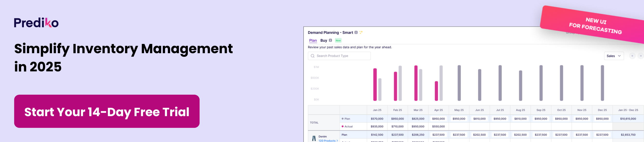Click the Dec 25 column header
The image size is (644, 142).
click(602, 110)
